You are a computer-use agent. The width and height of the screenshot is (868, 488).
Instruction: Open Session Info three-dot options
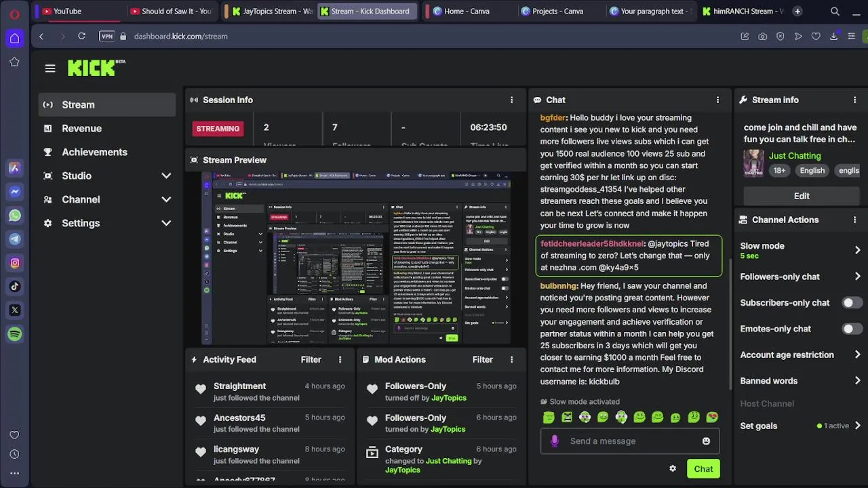coord(511,100)
